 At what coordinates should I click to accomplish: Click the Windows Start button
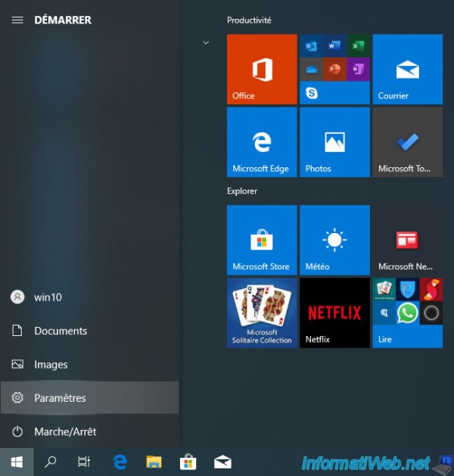tap(17, 462)
